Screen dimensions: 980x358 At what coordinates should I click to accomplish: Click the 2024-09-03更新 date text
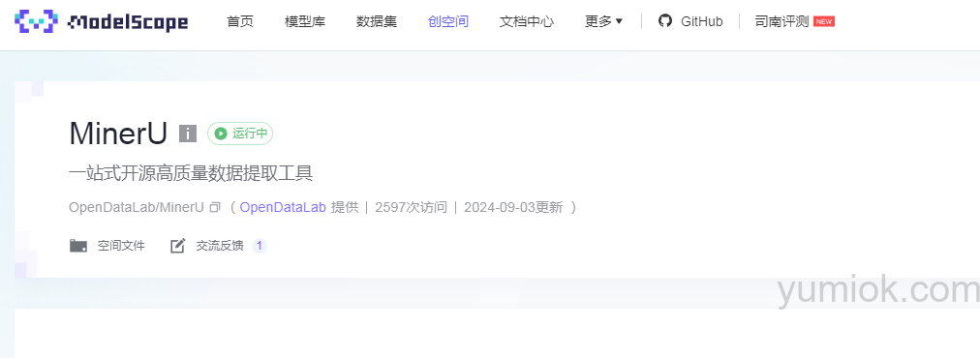pyautogui.click(x=513, y=207)
